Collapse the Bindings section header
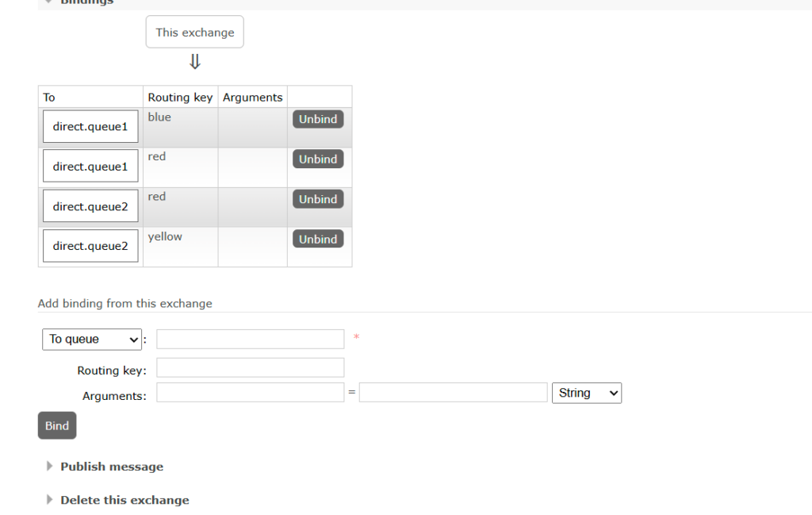Screen dimensions: 812x515 (86, 2)
